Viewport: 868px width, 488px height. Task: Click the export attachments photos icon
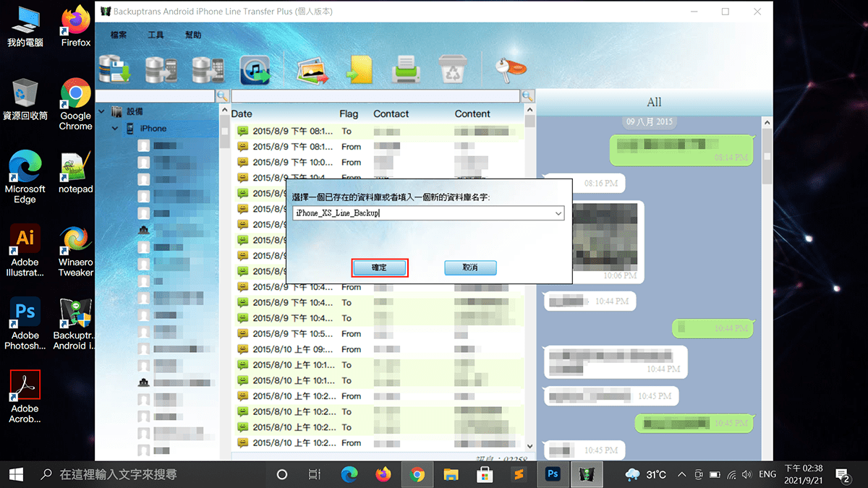312,69
